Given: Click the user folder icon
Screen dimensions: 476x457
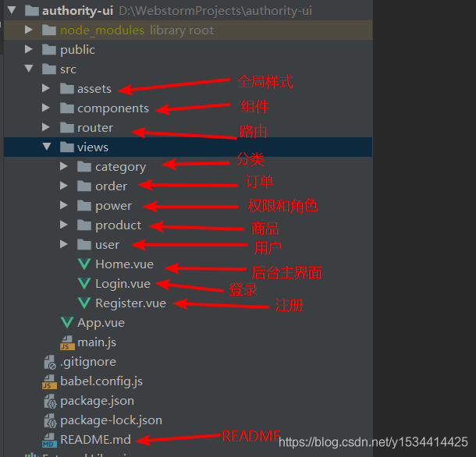Looking at the screenshot, I should click(84, 245).
